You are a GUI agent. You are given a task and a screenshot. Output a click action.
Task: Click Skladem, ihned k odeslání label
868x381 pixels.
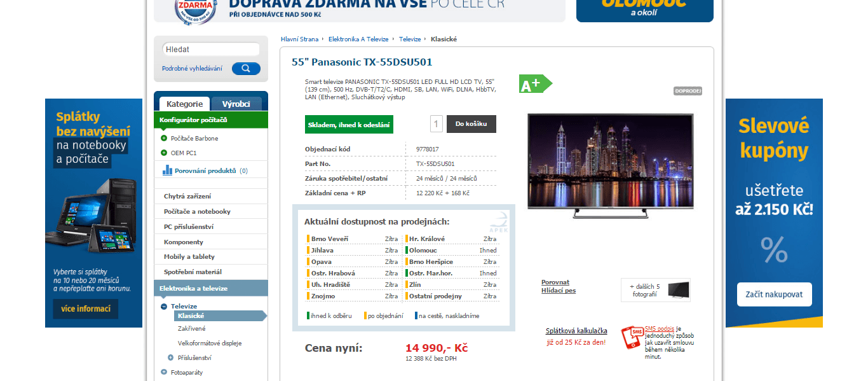pos(349,125)
